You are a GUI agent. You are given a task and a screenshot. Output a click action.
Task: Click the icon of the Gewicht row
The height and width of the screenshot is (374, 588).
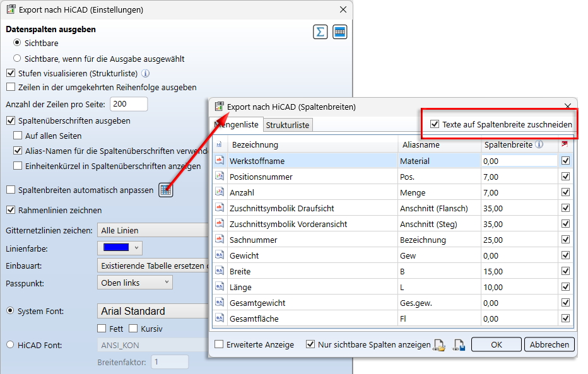pyautogui.click(x=220, y=255)
